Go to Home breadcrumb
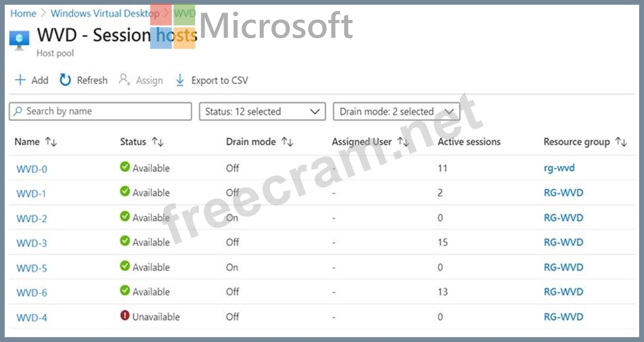The height and width of the screenshot is (342, 644). point(24,14)
